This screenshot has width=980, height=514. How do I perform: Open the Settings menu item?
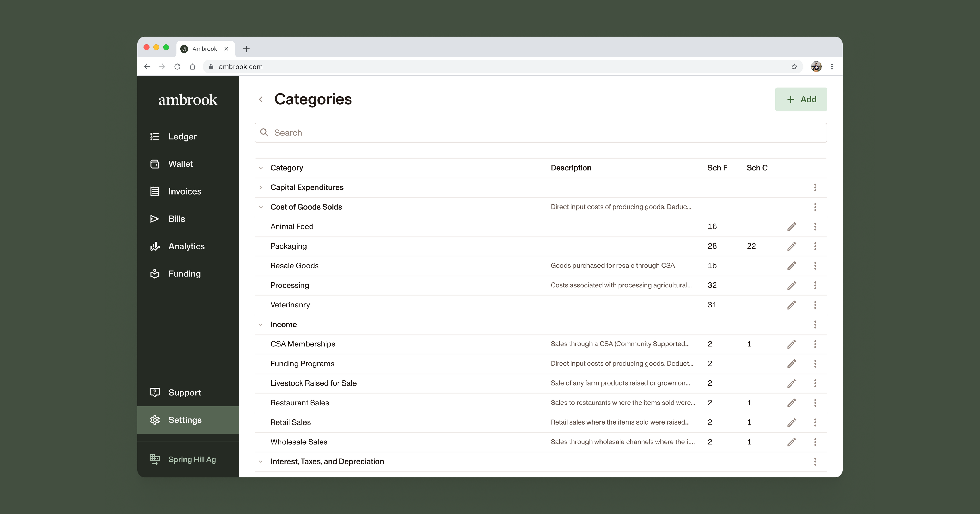coord(185,420)
